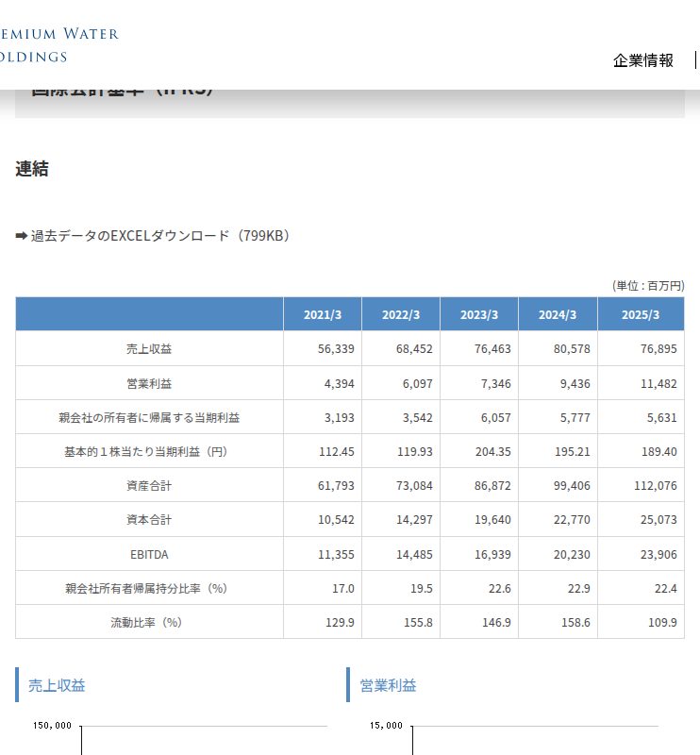
Task: Open the 企業情報 menu item
Action: pos(642,60)
